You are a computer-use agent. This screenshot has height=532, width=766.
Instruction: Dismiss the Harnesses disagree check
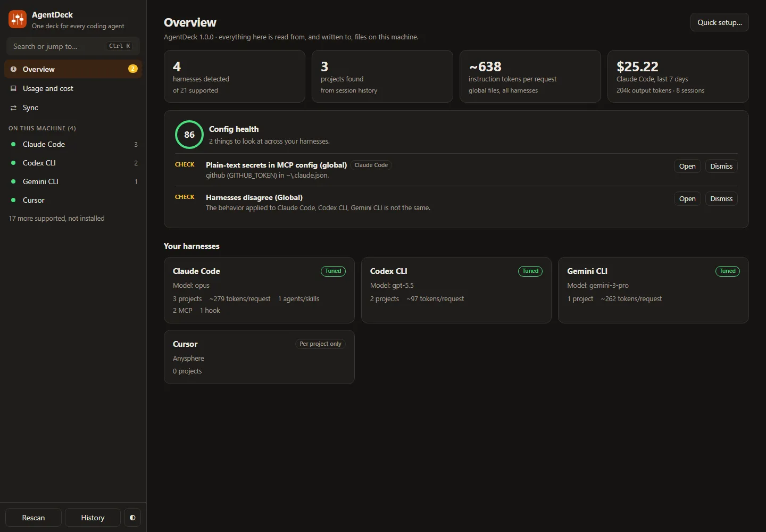pyautogui.click(x=721, y=198)
